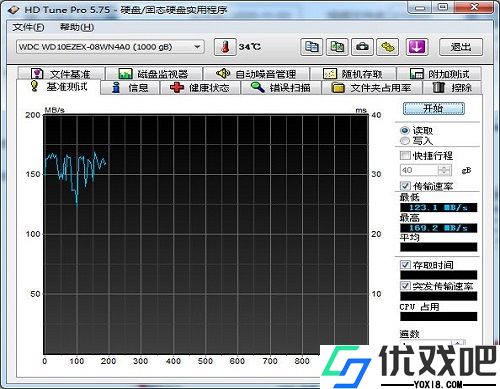
Task: Select the 基准测试 tab
Action: (59, 87)
